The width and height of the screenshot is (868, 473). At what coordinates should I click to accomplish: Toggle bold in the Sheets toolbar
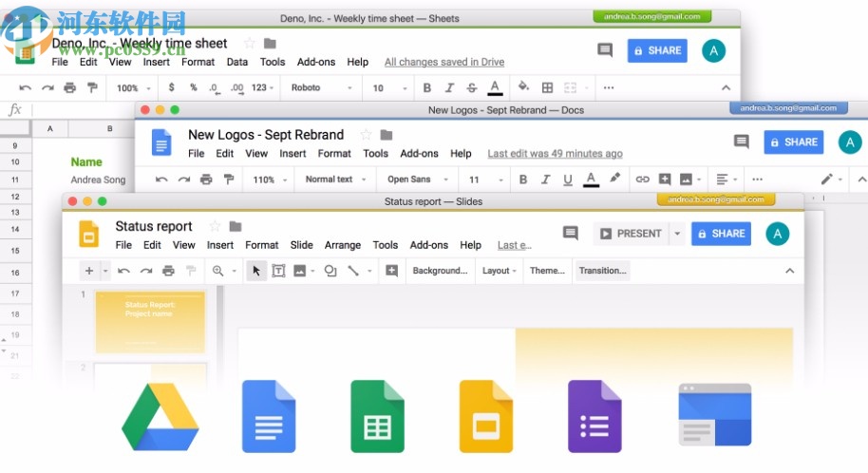(426, 87)
